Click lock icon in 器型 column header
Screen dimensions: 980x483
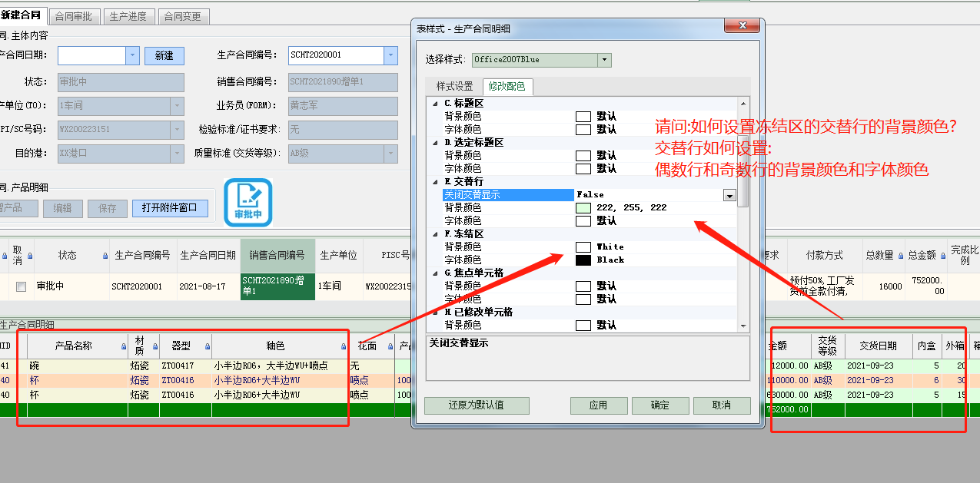208,346
